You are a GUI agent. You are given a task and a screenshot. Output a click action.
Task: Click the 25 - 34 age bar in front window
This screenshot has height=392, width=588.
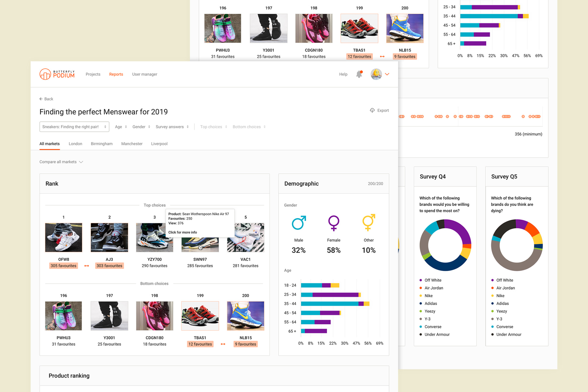tap(331, 295)
